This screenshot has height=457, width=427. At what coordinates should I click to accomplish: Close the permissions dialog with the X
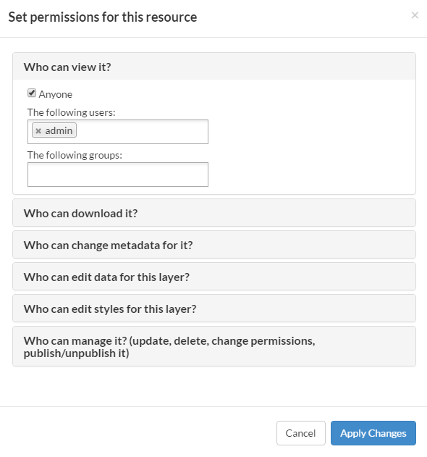415,15
